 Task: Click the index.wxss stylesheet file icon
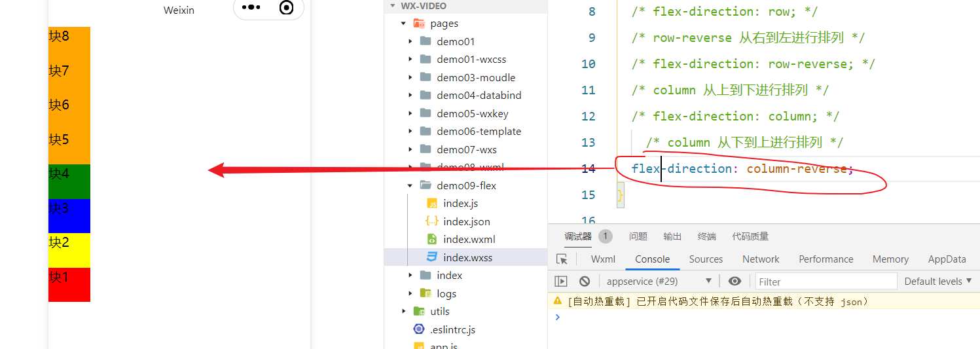[x=432, y=257]
